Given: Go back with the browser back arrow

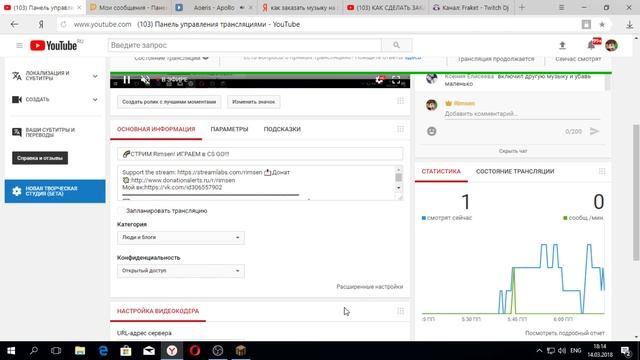Looking at the screenshot, I should pyautogui.click(x=15, y=24).
